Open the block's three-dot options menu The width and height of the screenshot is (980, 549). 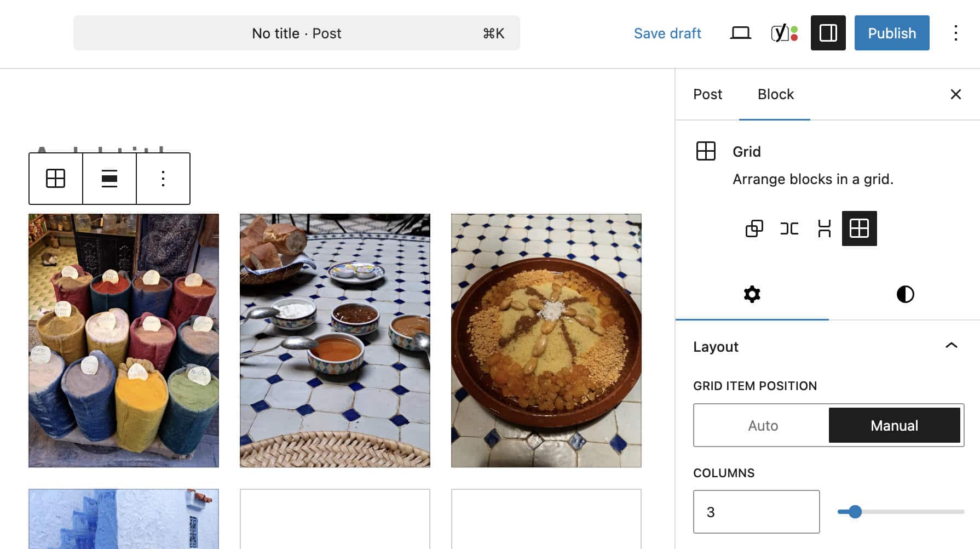coord(162,178)
